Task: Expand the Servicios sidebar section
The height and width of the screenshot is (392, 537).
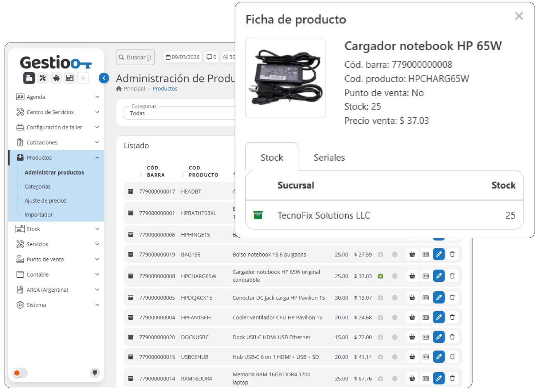Action: pyautogui.click(x=57, y=244)
